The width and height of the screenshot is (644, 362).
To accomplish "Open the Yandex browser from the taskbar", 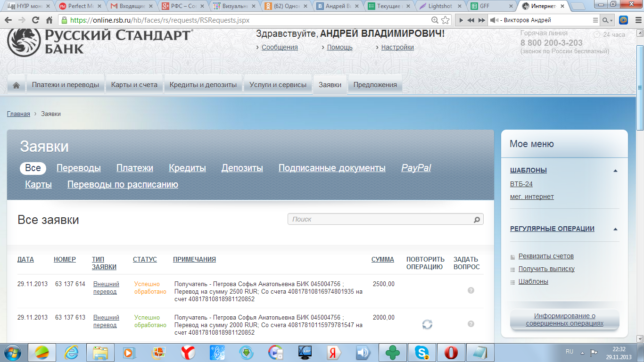I will (189, 353).
